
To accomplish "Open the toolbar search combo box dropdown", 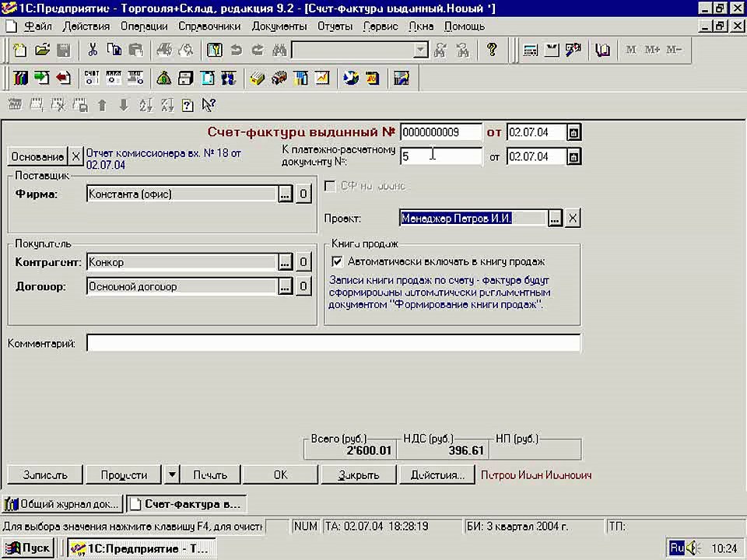I will [x=420, y=50].
